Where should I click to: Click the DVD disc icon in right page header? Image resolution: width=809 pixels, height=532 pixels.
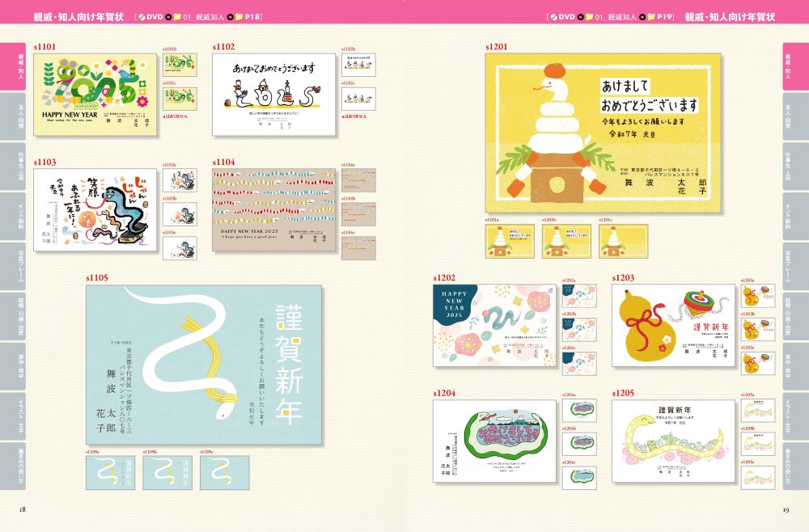[x=554, y=16]
